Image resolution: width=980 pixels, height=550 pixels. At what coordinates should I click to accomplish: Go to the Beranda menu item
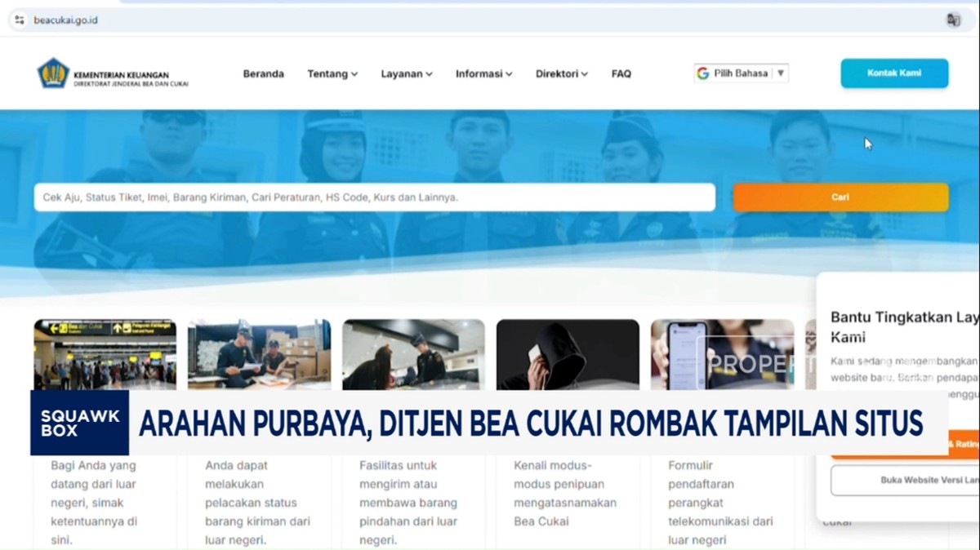[263, 73]
